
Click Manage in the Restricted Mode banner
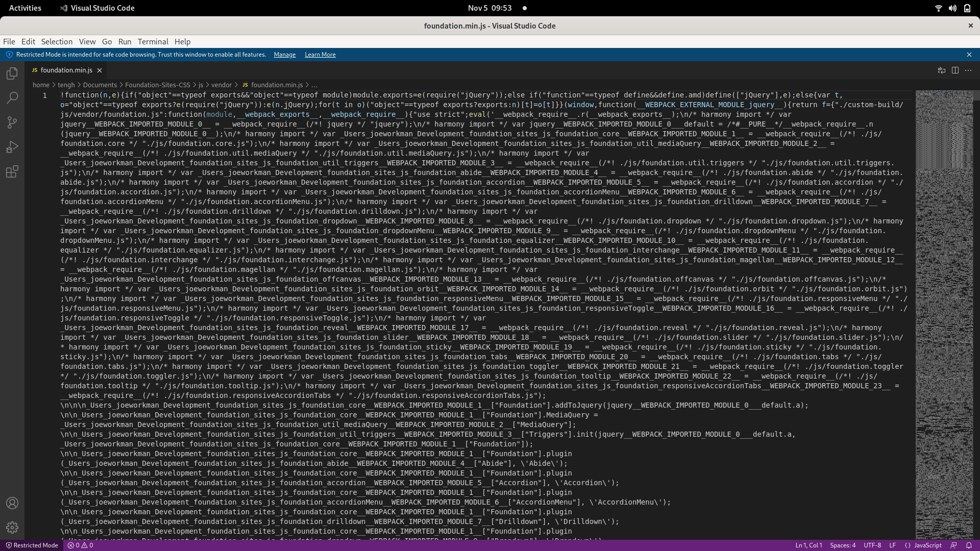click(x=284, y=55)
